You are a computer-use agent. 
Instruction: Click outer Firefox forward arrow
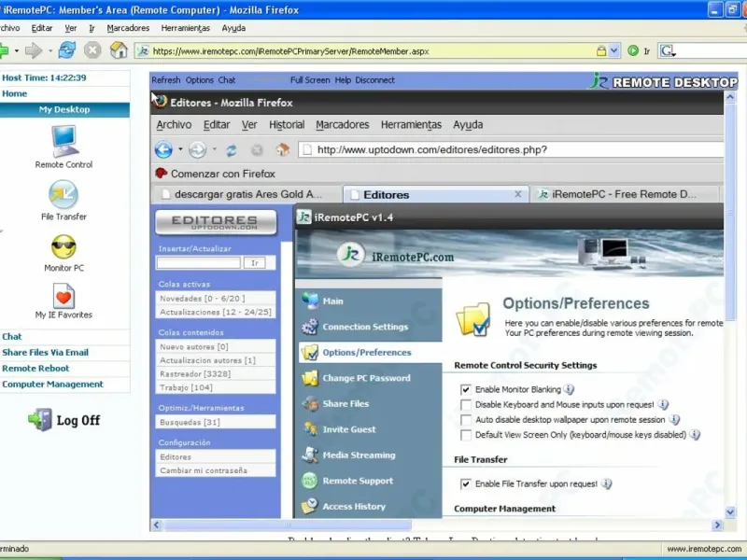pyautogui.click(x=34, y=50)
